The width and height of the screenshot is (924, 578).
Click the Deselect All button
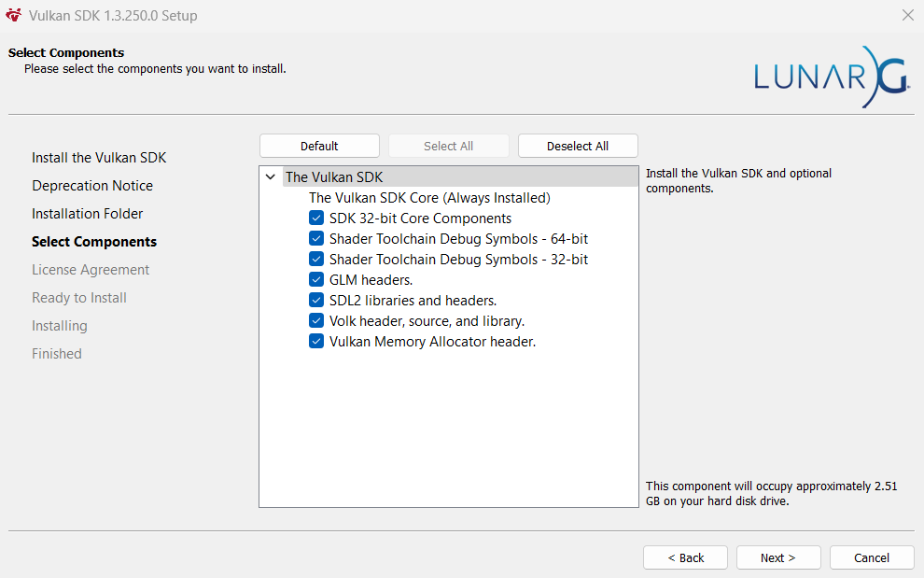click(578, 147)
